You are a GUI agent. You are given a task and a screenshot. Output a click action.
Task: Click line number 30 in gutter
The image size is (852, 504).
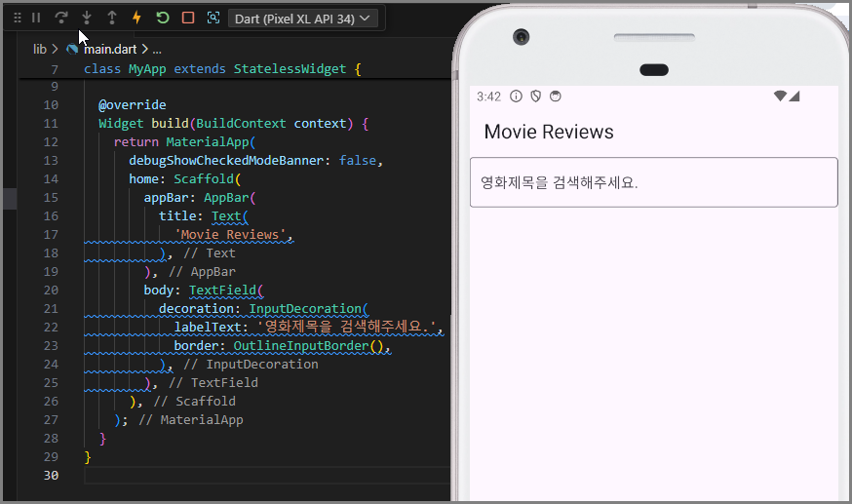point(51,476)
